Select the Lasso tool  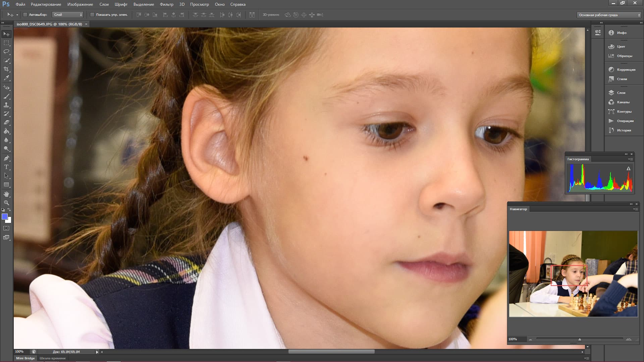[6, 52]
